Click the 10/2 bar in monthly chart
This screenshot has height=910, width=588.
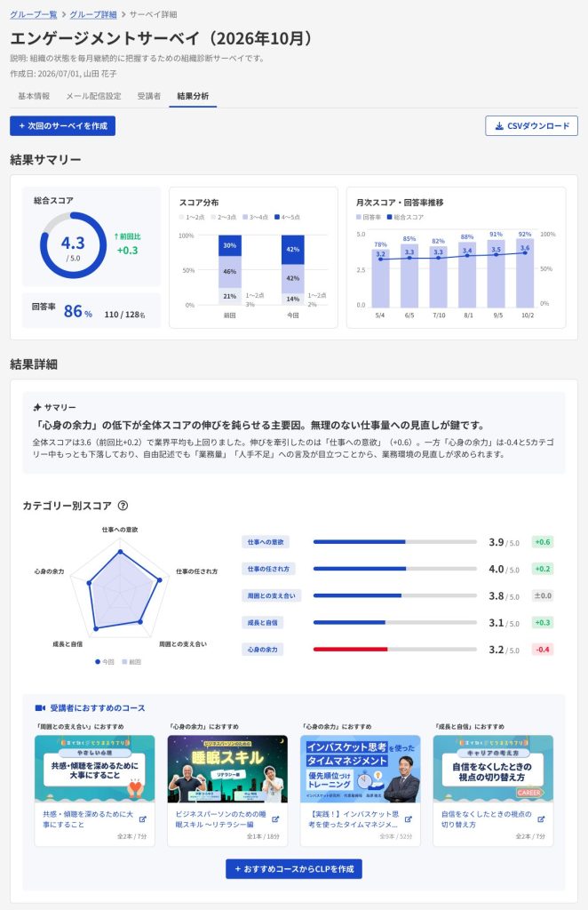[x=525, y=273]
